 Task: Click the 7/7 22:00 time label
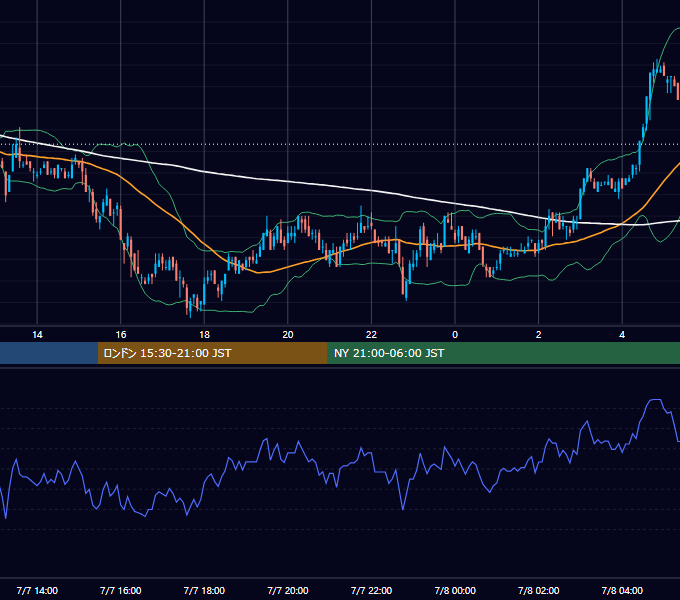[371, 591]
